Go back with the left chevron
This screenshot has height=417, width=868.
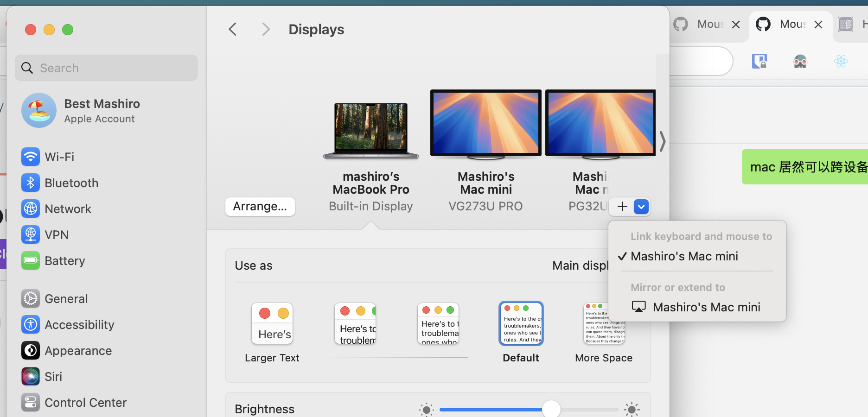click(x=233, y=30)
